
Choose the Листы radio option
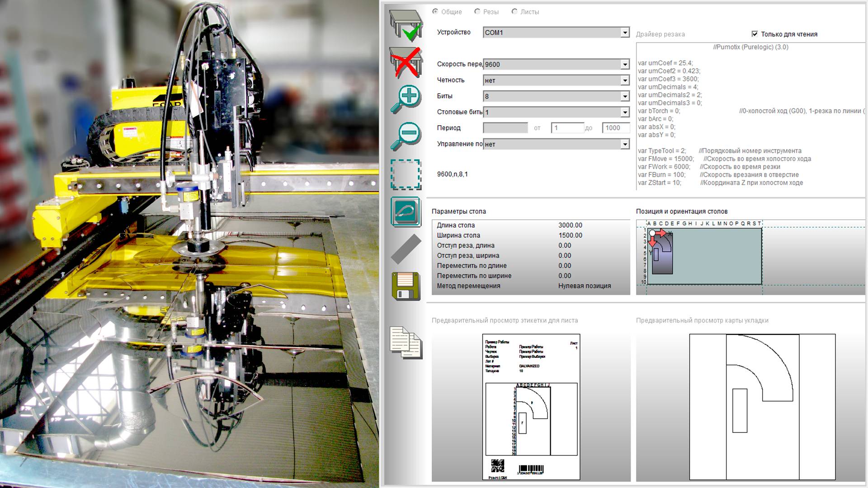514,12
